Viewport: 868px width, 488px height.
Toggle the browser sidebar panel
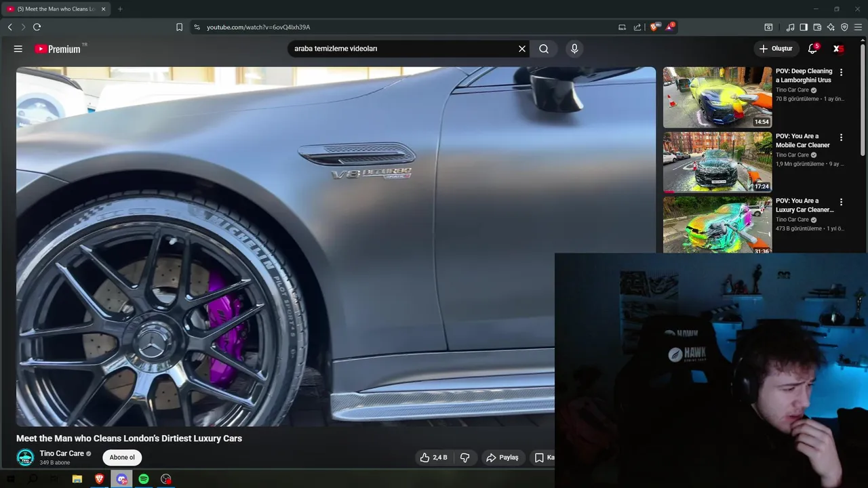click(804, 27)
